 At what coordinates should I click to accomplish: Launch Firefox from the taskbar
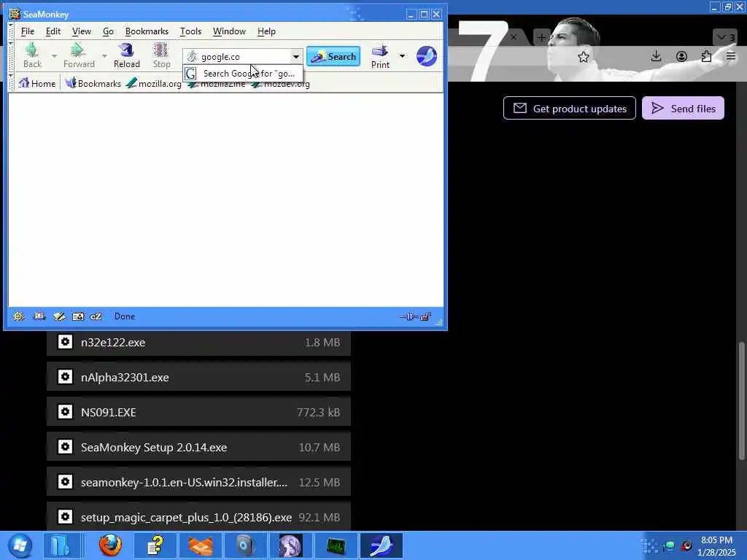[110, 545]
